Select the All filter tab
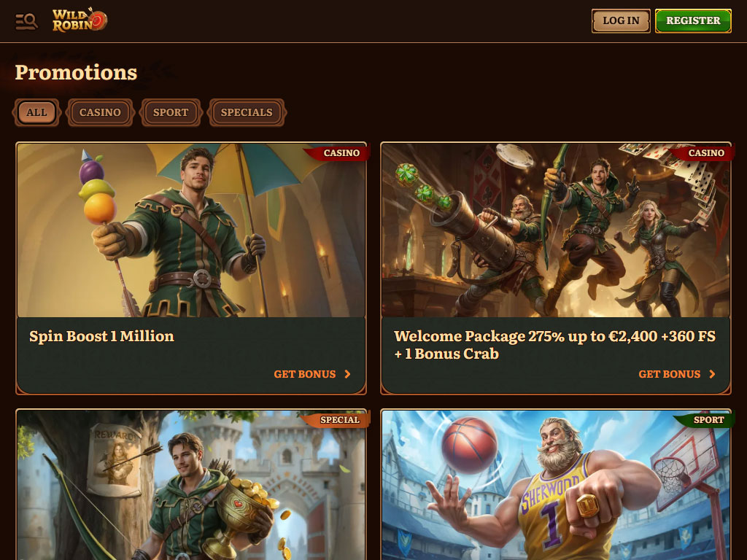747x560 pixels. (x=36, y=112)
